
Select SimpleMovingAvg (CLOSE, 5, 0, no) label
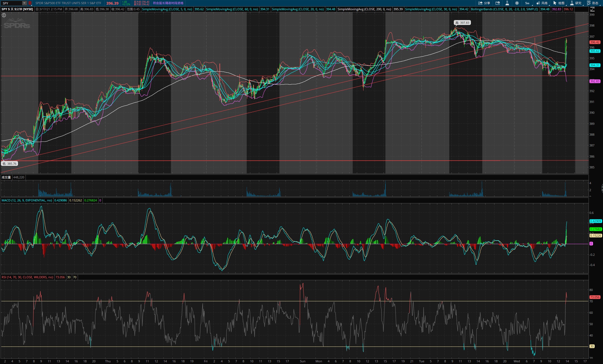coord(167,9)
